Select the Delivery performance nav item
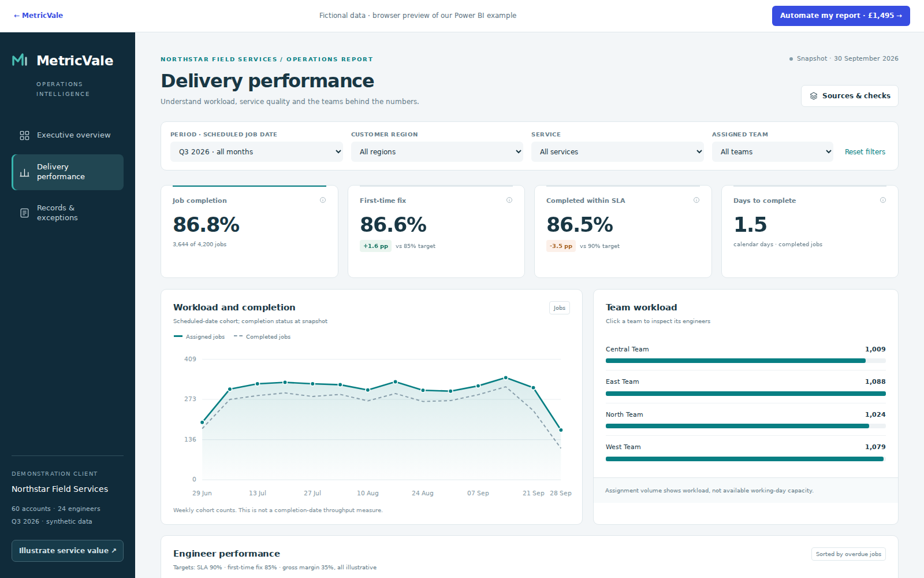 68,172
